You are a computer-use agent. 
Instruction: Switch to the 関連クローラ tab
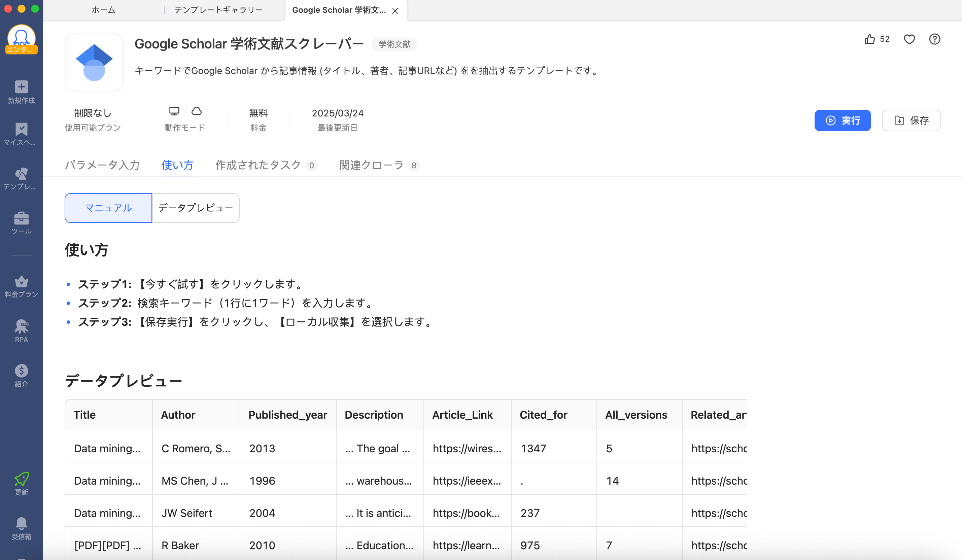click(x=371, y=165)
